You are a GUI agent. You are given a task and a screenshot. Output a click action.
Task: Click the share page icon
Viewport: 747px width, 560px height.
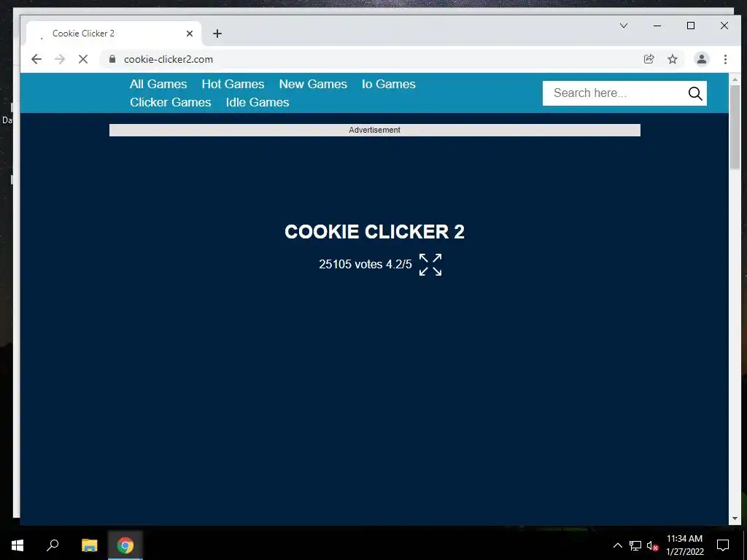[649, 59]
